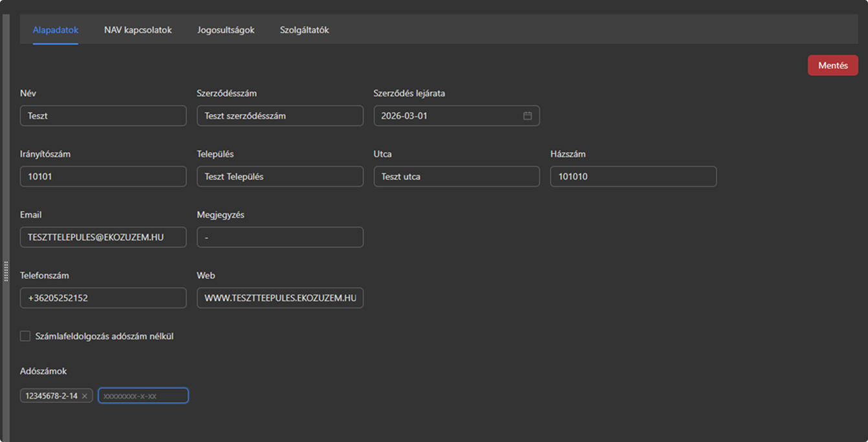Click into the Utca field
This screenshot has height=442, width=868.
tap(456, 177)
